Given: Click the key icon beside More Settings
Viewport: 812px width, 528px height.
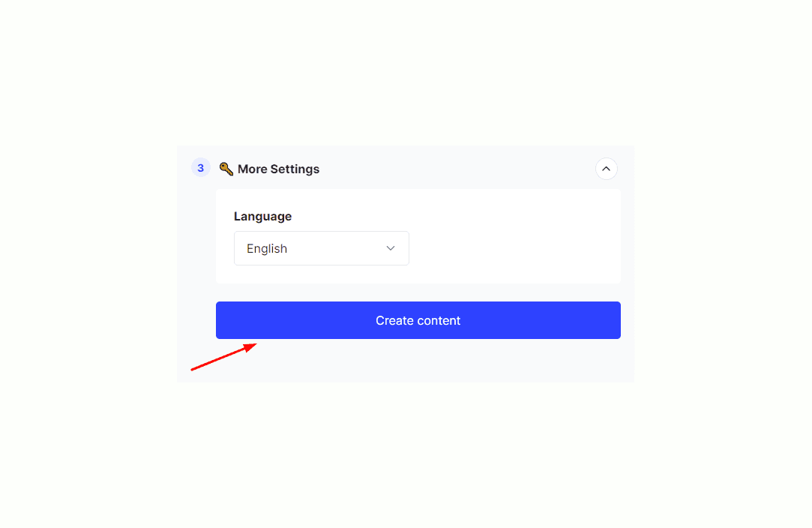Looking at the screenshot, I should coord(226,169).
